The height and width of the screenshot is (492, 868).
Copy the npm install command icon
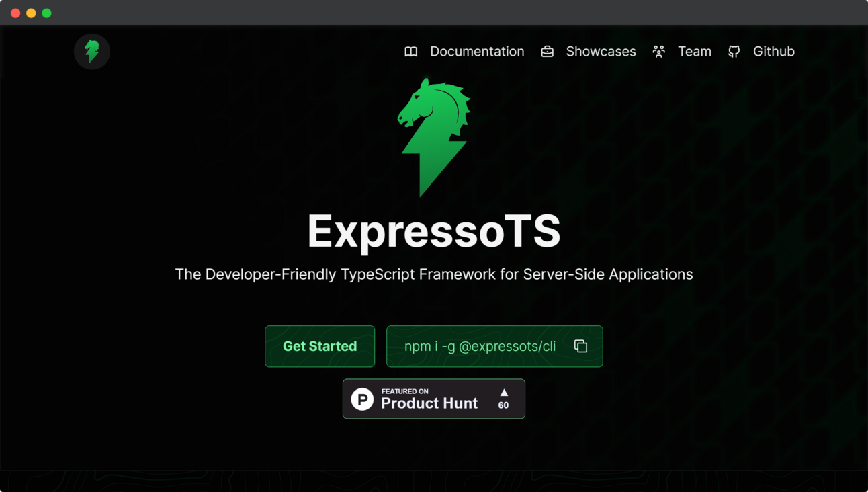pyautogui.click(x=581, y=346)
